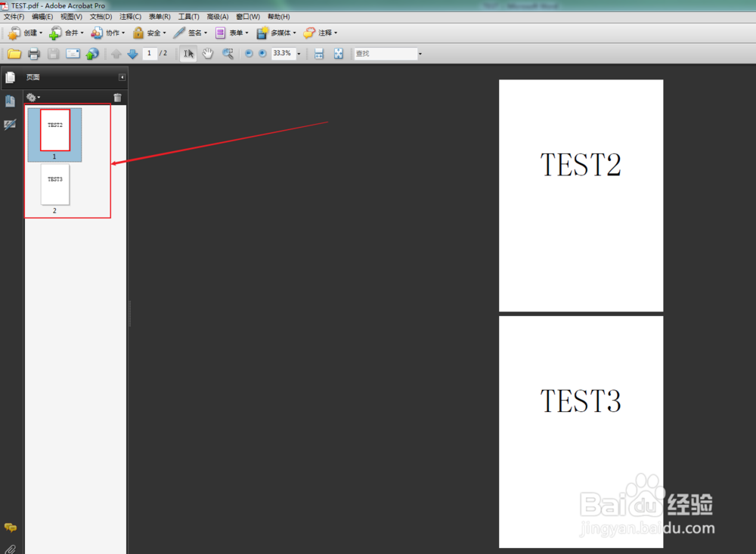Click the Pages panel icon

pyautogui.click(x=10, y=78)
